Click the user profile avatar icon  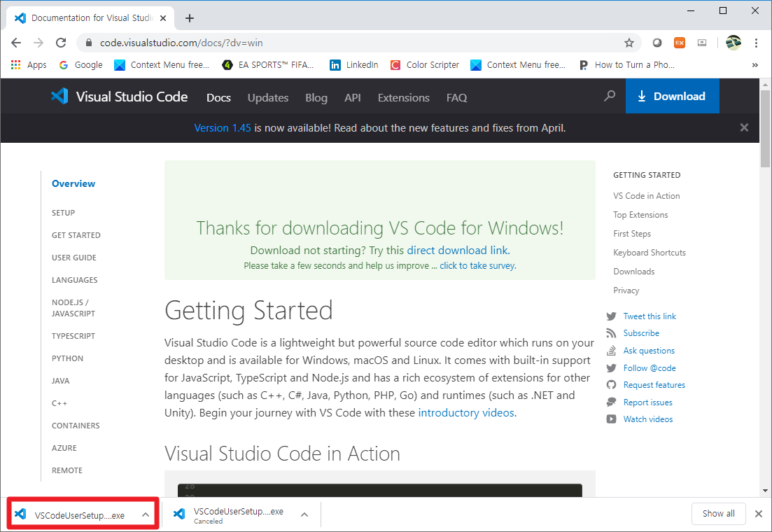734,43
